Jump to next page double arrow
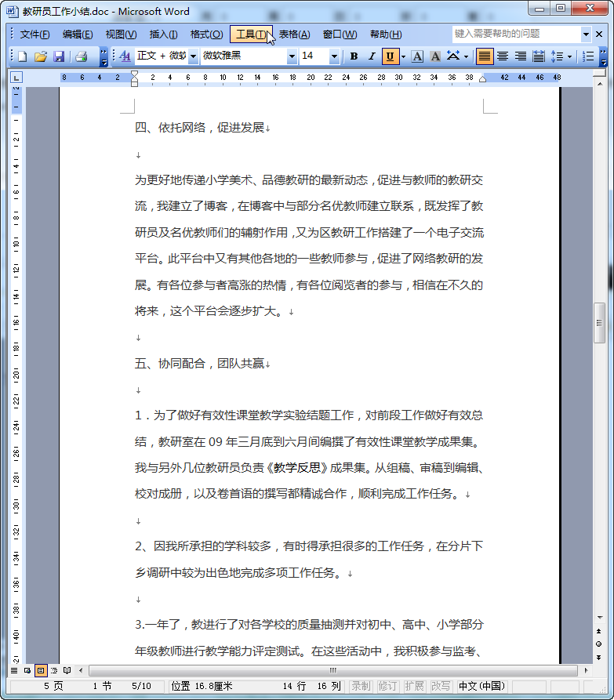614x700 pixels. tap(599, 657)
